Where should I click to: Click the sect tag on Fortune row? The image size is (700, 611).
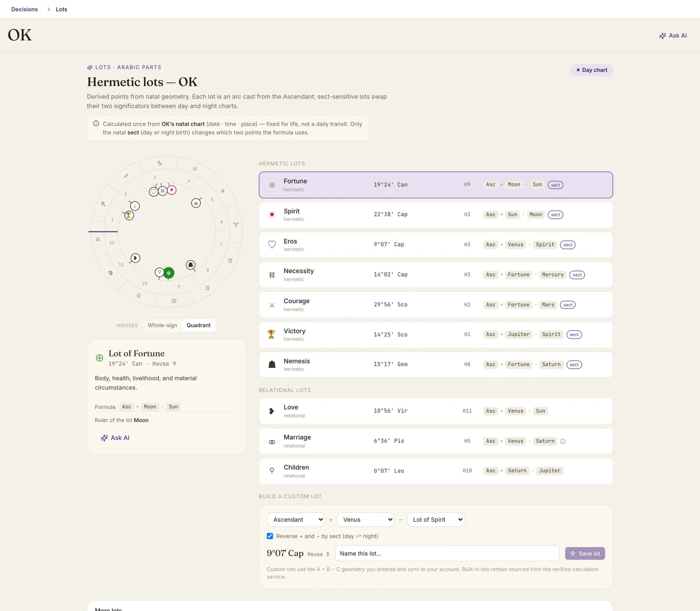coord(555,185)
